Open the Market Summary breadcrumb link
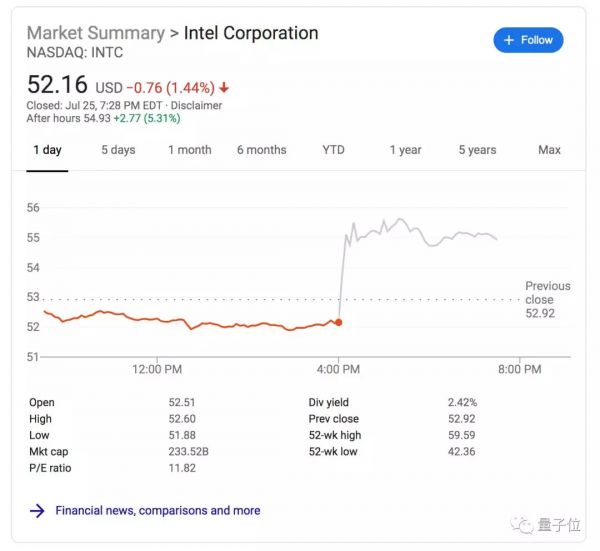Screen dimensions: 600x551 pyautogui.click(x=95, y=33)
